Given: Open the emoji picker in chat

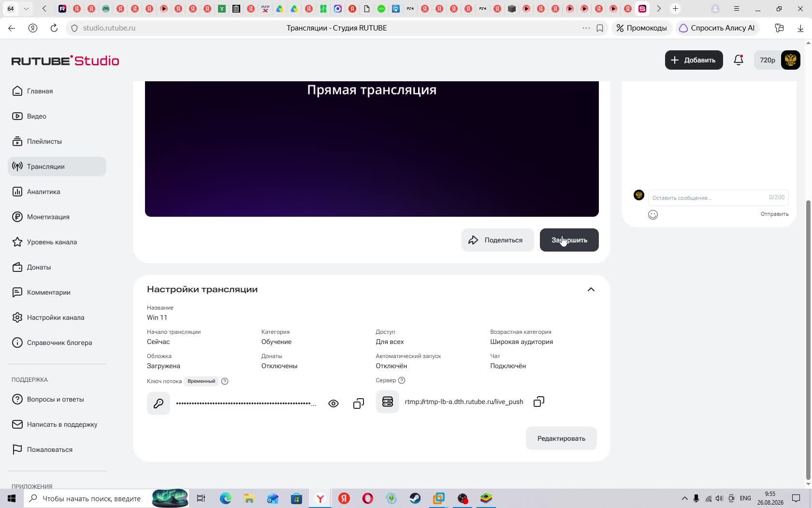Looking at the screenshot, I should [x=653, y=215].
